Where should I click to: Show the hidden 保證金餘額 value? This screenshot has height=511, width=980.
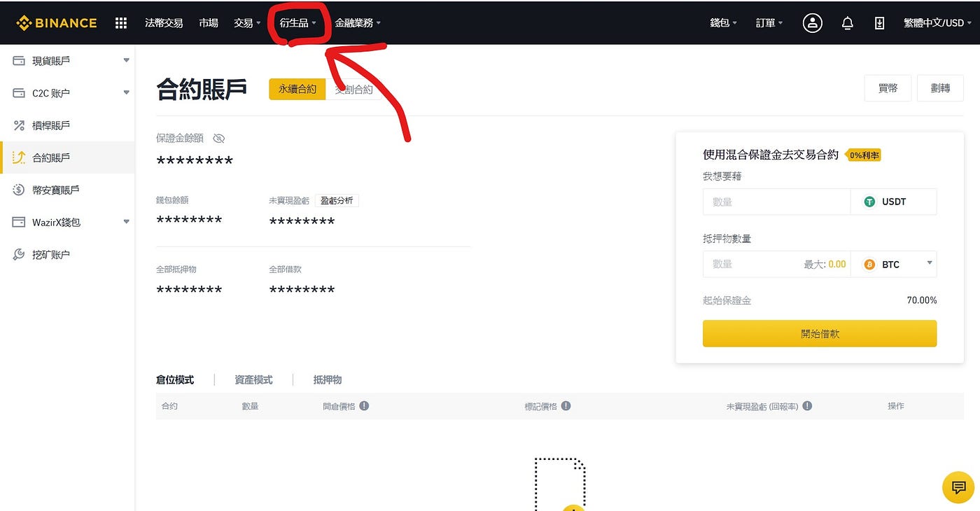219,138
